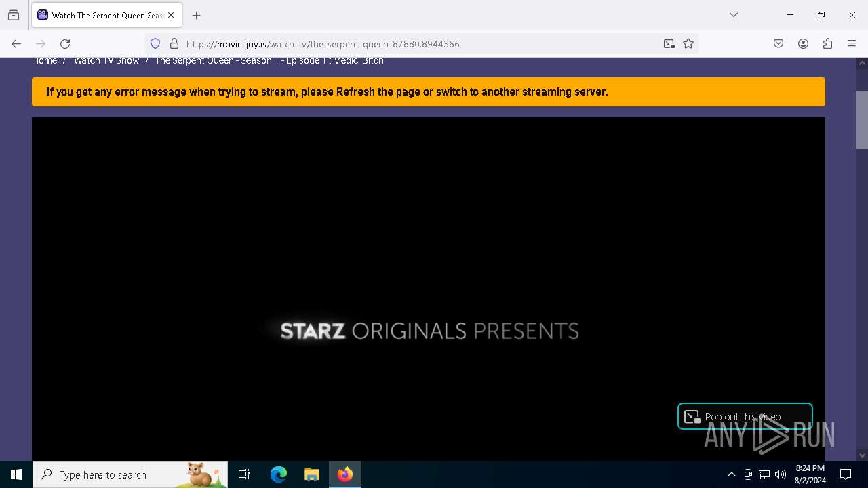Minimize the Firefox window
The height and width of the screenshot is (488, 868).
click(790, 15)
